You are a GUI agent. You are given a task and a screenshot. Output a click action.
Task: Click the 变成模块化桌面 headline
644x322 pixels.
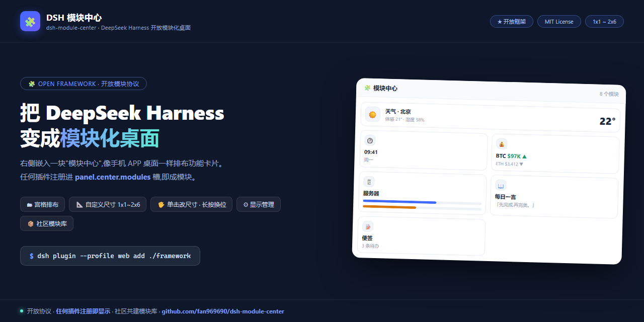tap(90, 138)
